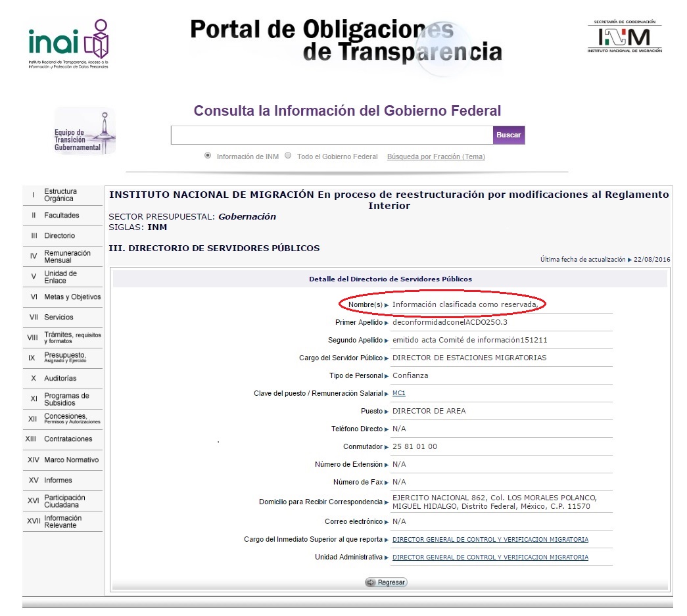
Task: Open section XVI Participación Ciudadana
Action: coord(62,501)
